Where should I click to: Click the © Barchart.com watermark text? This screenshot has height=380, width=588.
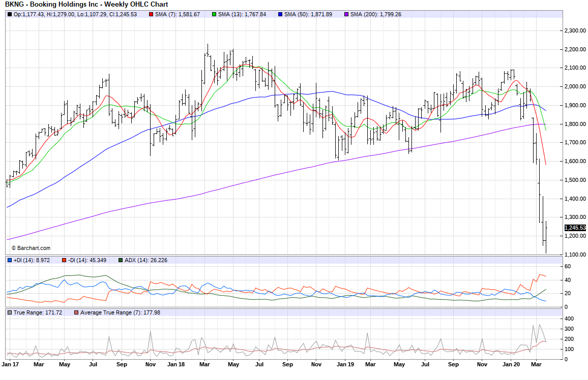[31, 248]
